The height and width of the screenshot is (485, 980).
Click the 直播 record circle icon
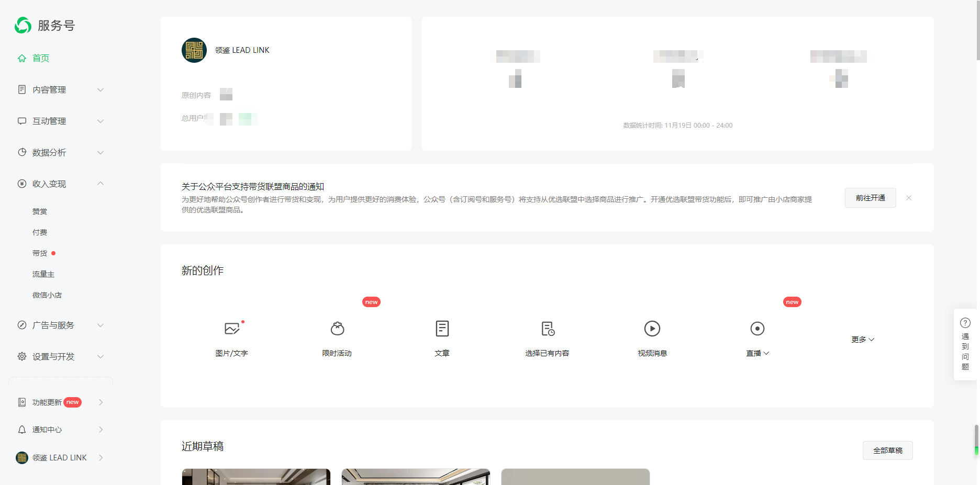click(x=758, y=329)
